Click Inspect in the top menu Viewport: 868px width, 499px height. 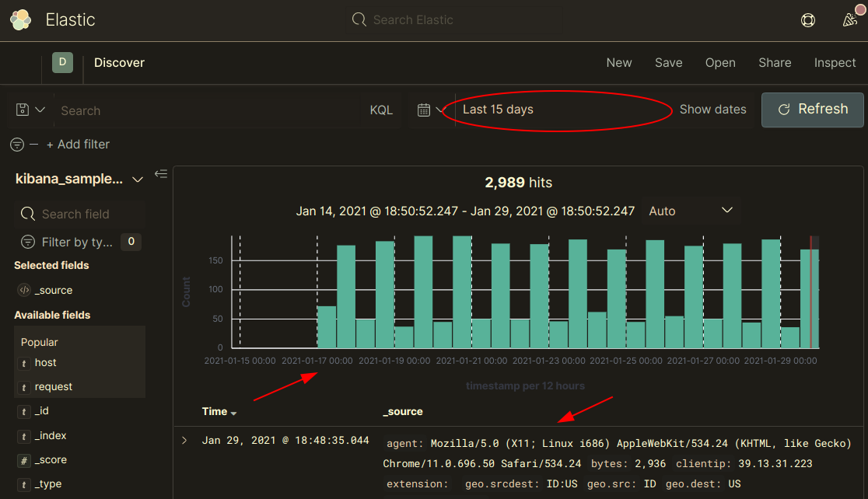point(835,62)
